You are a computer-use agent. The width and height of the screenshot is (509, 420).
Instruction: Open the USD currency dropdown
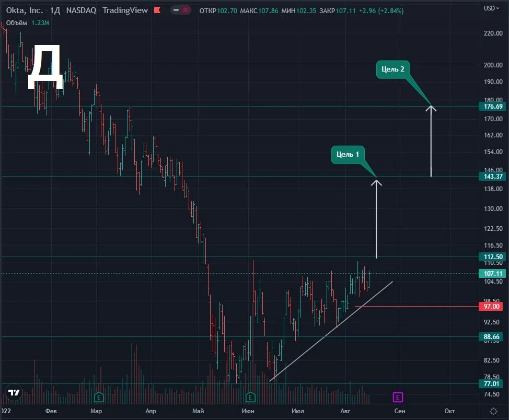point(491,8)
